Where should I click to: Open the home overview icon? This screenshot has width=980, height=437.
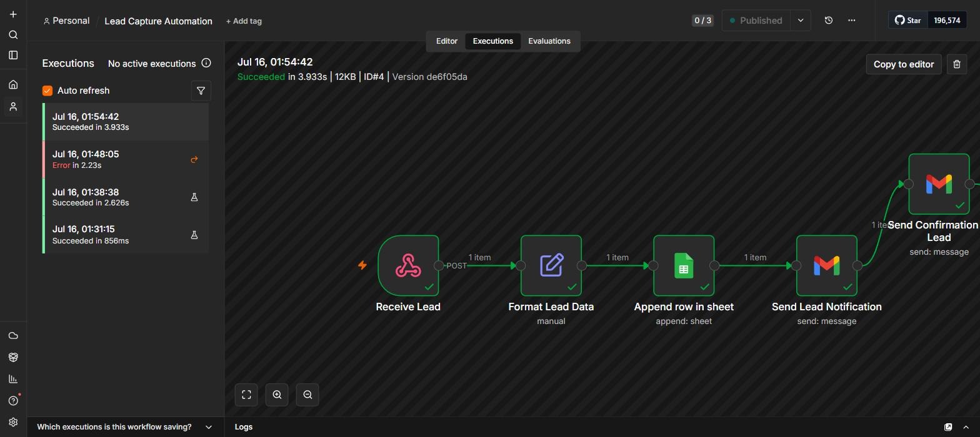point(13,84)
